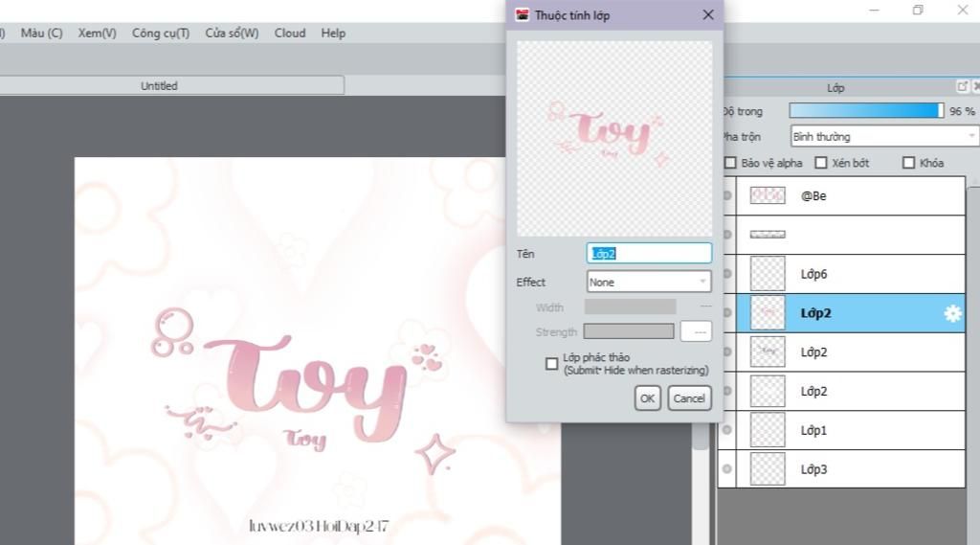
Task: Toggle visibility dot of the @Be layer
Action: pyautogui.click(x=727, y=195)
